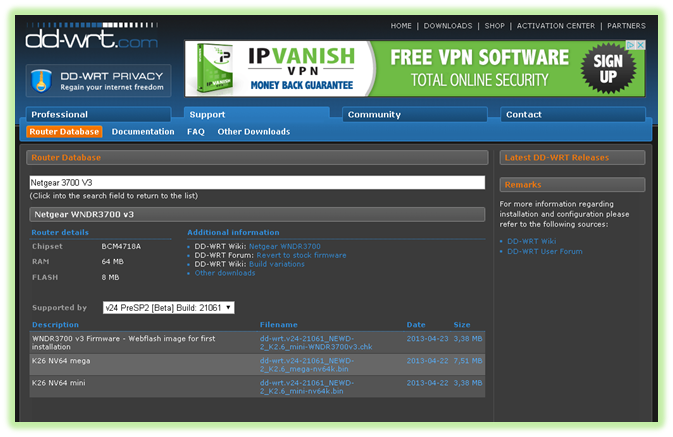Open DD-WRT Wiki link in Remarks
This screenshot has width=673, height=437.
tap(531, 241)
